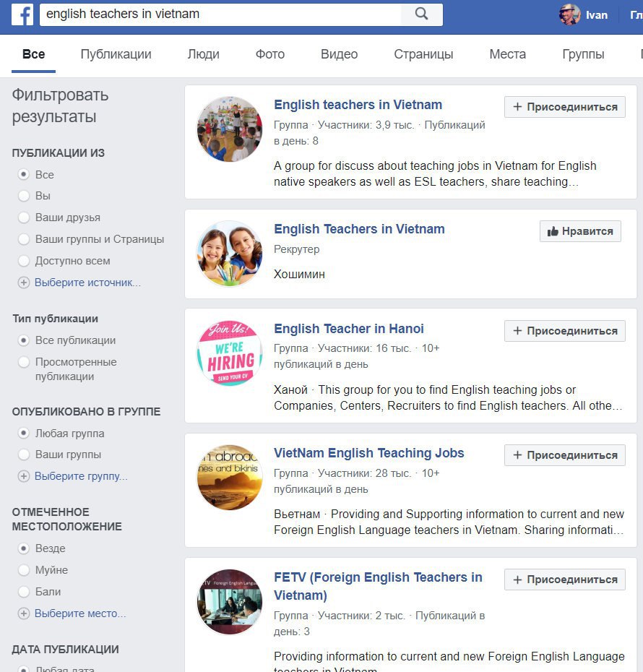Focus the search field with english teachers query
This screenshot has width=643, height=672.
[x=220, y=14]
